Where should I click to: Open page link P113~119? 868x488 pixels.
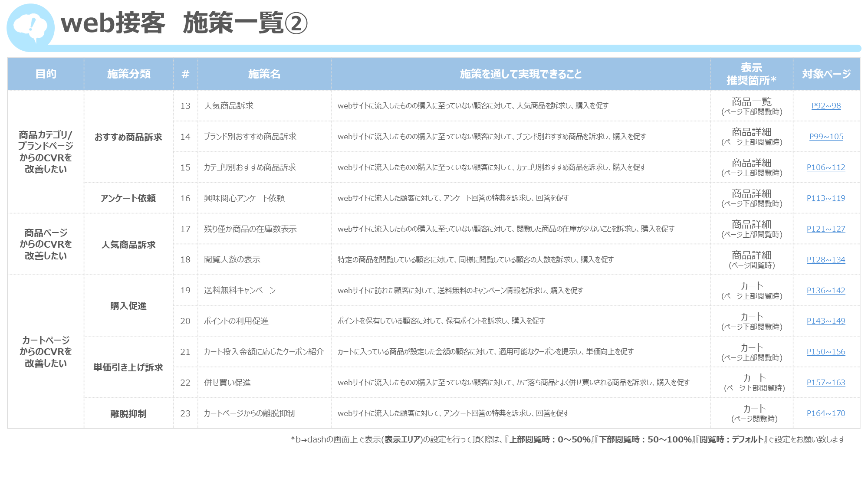[826, 198]
